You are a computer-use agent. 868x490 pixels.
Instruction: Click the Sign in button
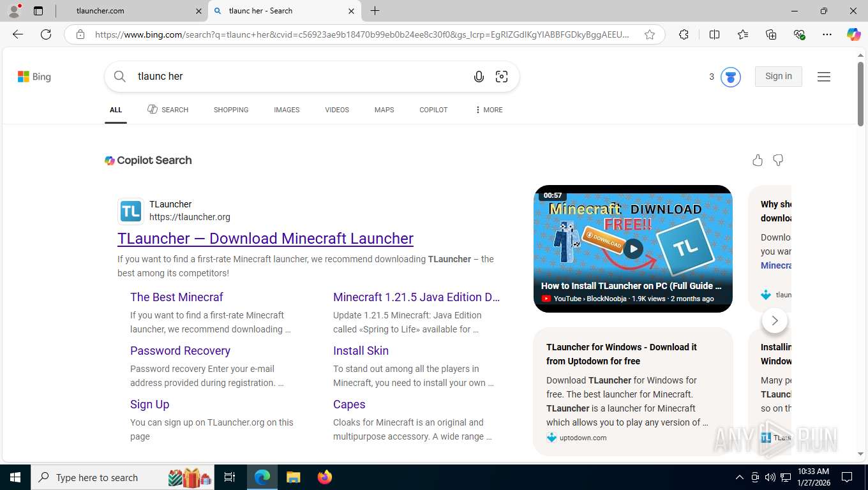(x=779, y=77)
